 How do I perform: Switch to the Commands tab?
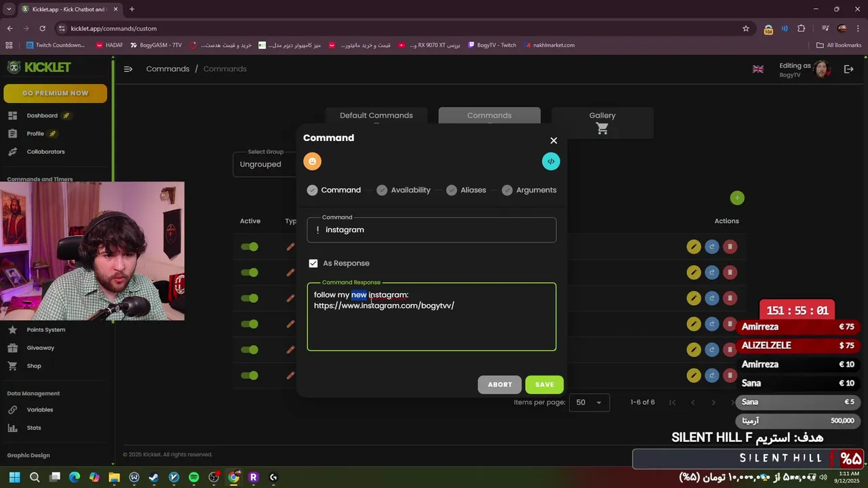pyautogui.click(x=489, y=115)
